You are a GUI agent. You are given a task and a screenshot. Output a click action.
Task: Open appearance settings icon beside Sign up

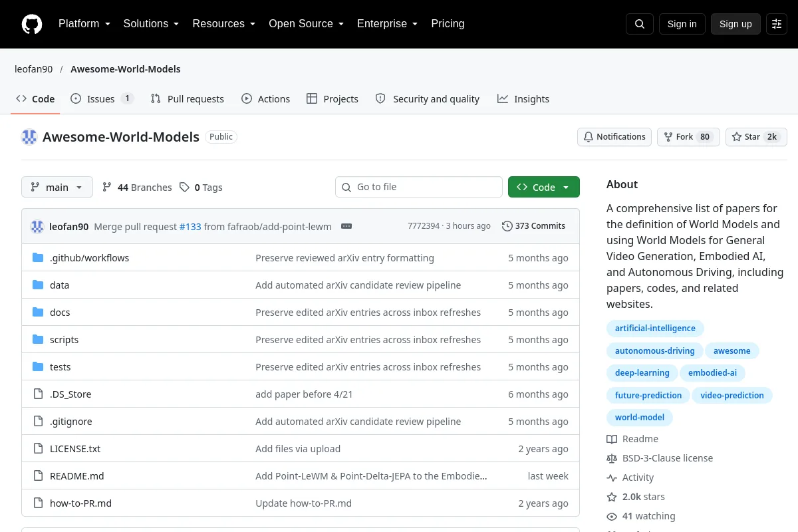(777, 24)
